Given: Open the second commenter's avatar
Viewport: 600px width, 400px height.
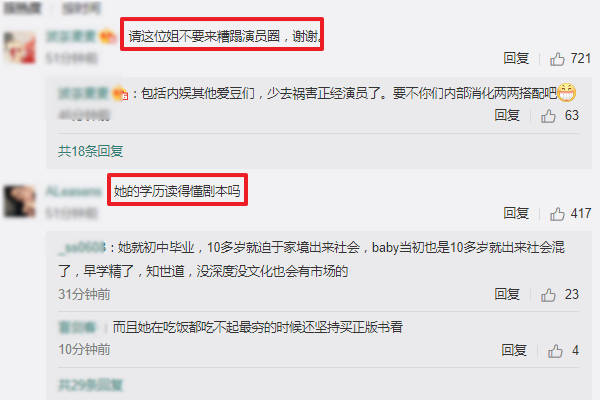Looking at the screenshot, I should pos(20,202).
